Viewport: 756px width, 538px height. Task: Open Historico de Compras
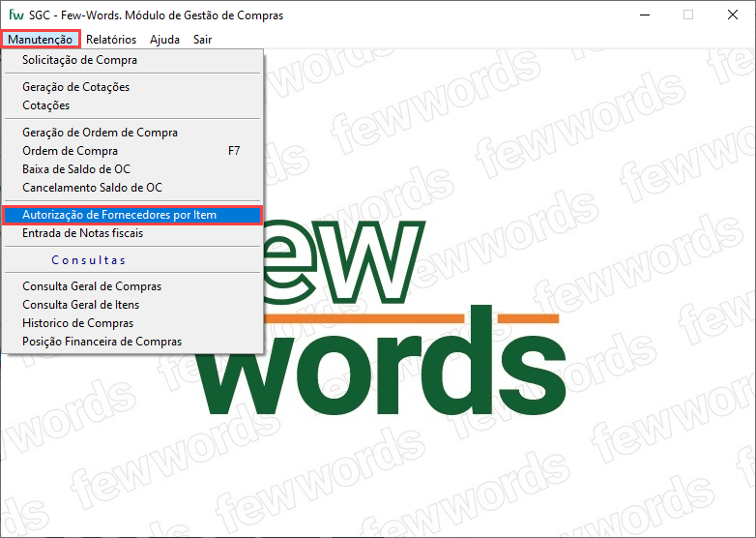pos(132,323)
